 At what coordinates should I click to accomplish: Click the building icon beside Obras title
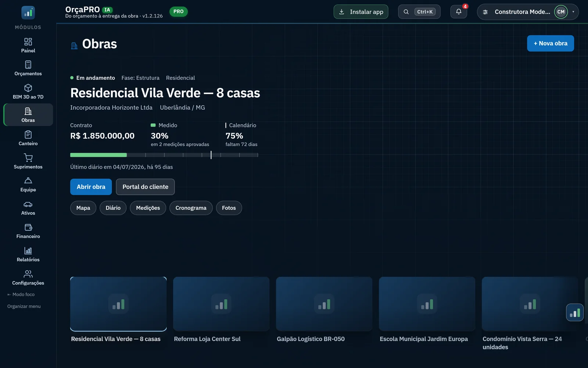[74, 46]
